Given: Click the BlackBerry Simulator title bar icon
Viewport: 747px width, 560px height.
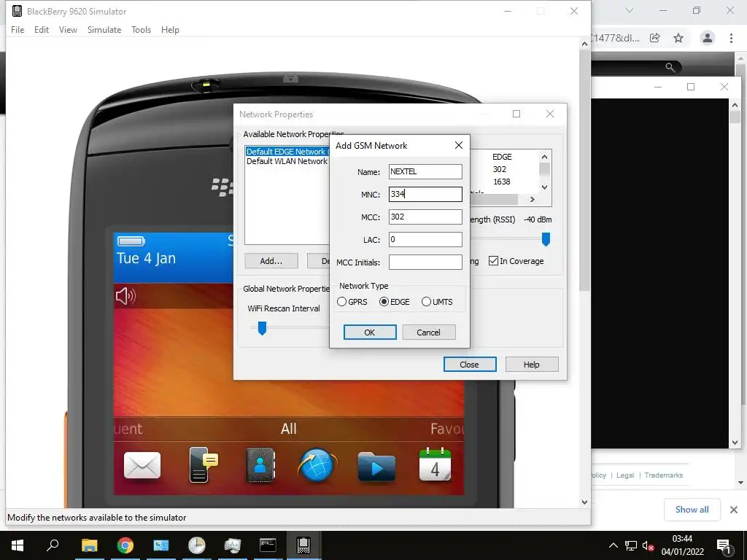Looking at the screenshot, I should point(18,11).
